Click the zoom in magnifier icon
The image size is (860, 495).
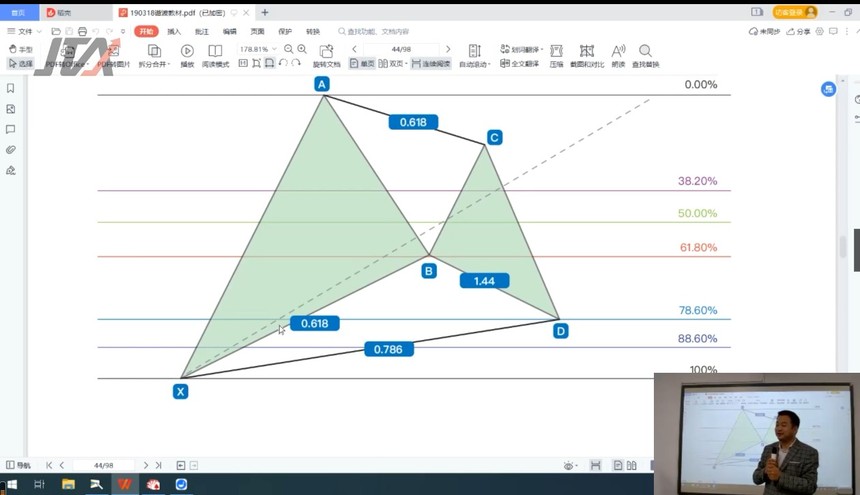tap(302, 49)
